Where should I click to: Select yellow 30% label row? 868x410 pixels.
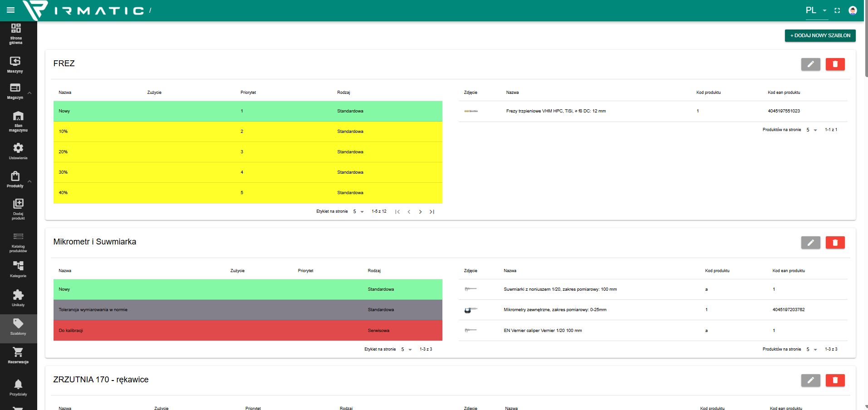tap(248, 172)
